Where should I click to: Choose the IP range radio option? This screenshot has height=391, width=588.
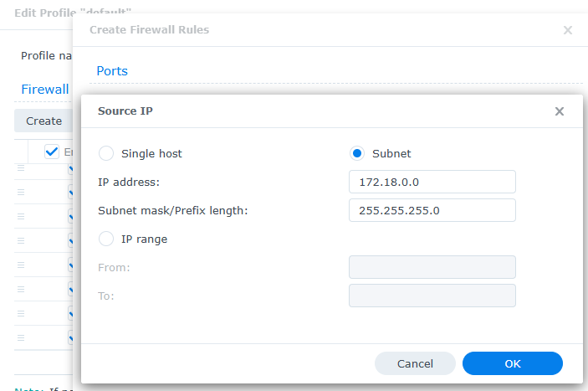tap(107, 239)
